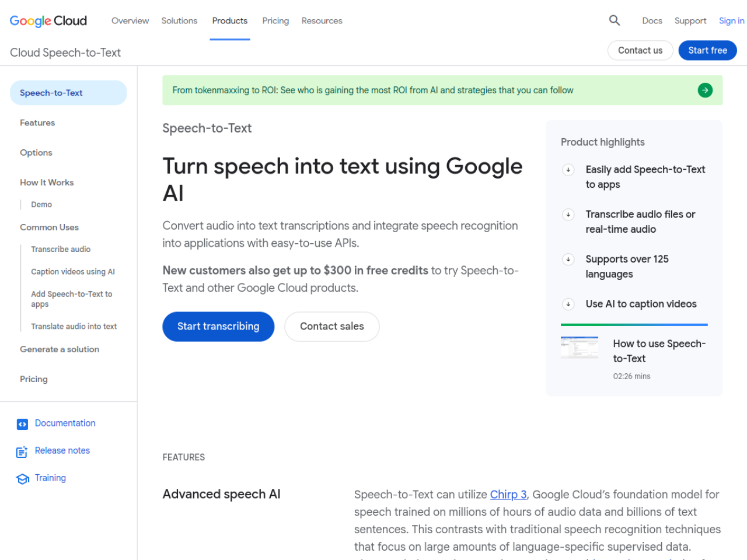Click the green banner arrow icon

705,90
